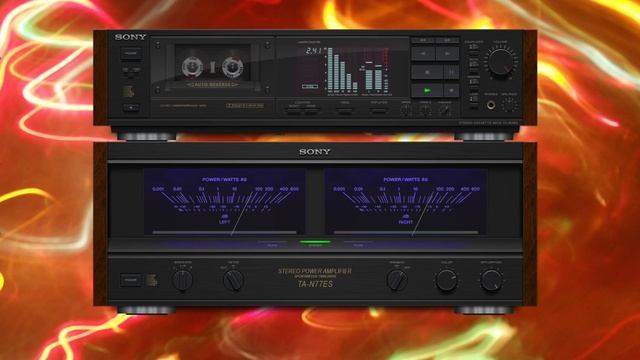The width and height of the screenshot is (640, 360).
Task: Adjust the small knob right of headphone jack
Action: [509, 105]
